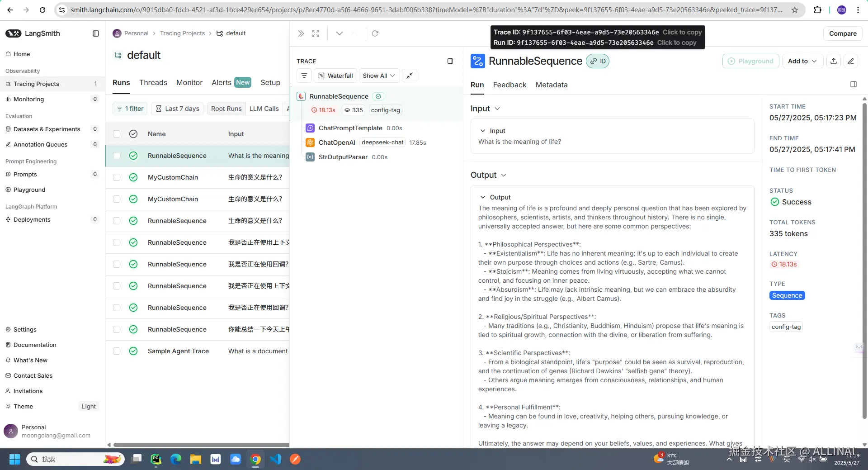Open Add to dropdown

[802, 61]
